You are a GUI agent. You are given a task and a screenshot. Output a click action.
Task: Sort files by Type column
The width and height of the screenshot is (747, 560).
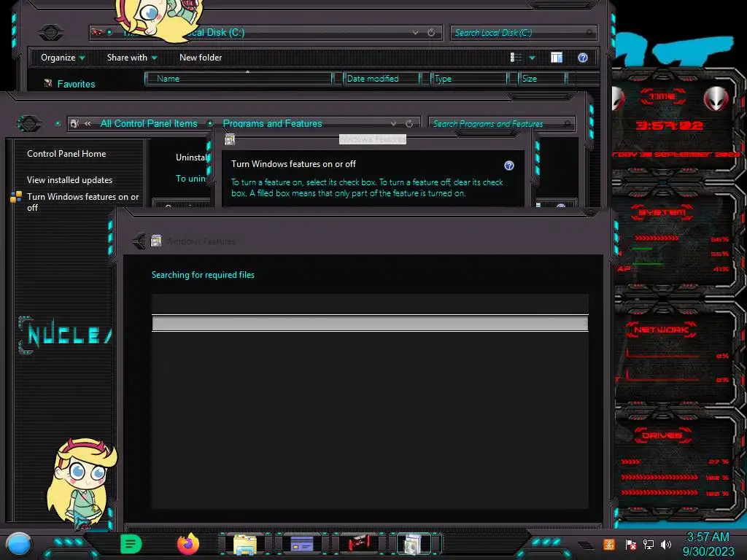pyautogui.click(x=469, y=79)
